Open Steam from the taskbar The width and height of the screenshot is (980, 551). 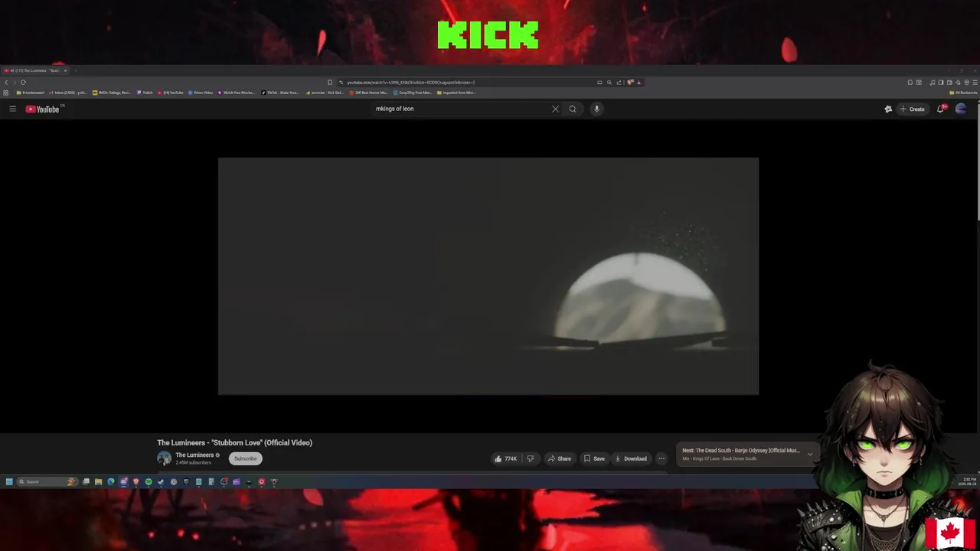(160, 481)
